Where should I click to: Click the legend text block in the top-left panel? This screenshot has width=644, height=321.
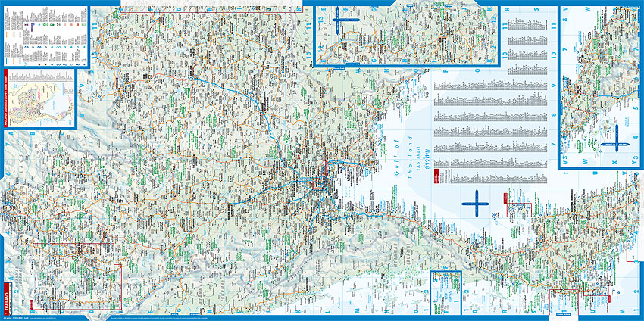tap(15, 32)
